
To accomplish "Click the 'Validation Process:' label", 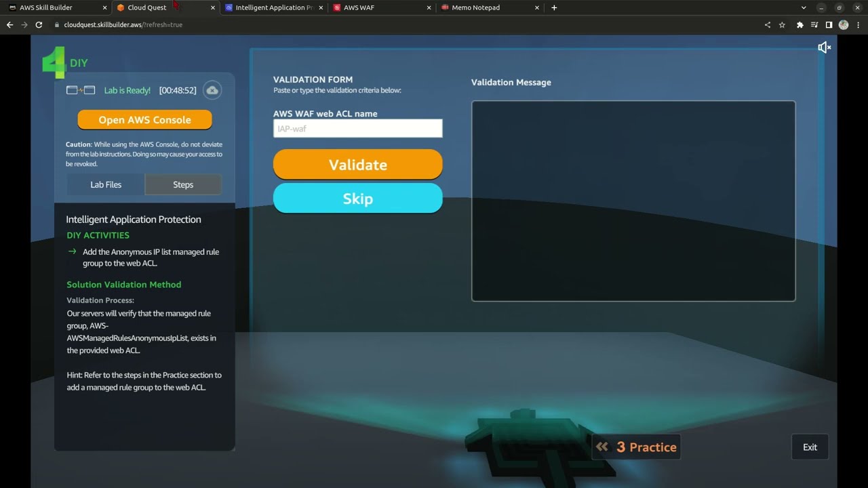I will (100, 300).
